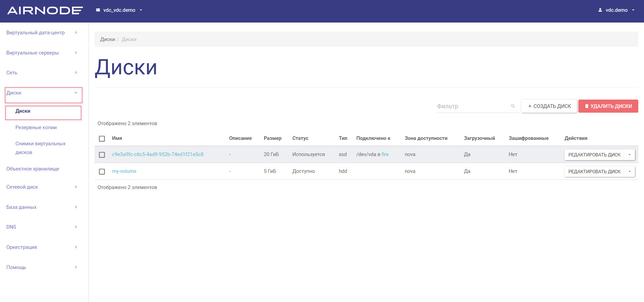Click the Доступно status cell
Screen dimensions: 644x302
pyautogui.click(x=303, y=171)
